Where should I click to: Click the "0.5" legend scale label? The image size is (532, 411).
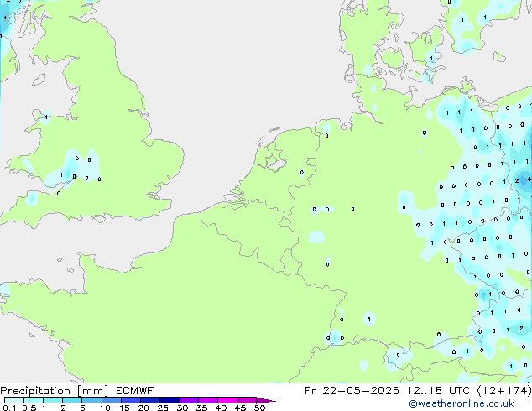pos(29,408)
